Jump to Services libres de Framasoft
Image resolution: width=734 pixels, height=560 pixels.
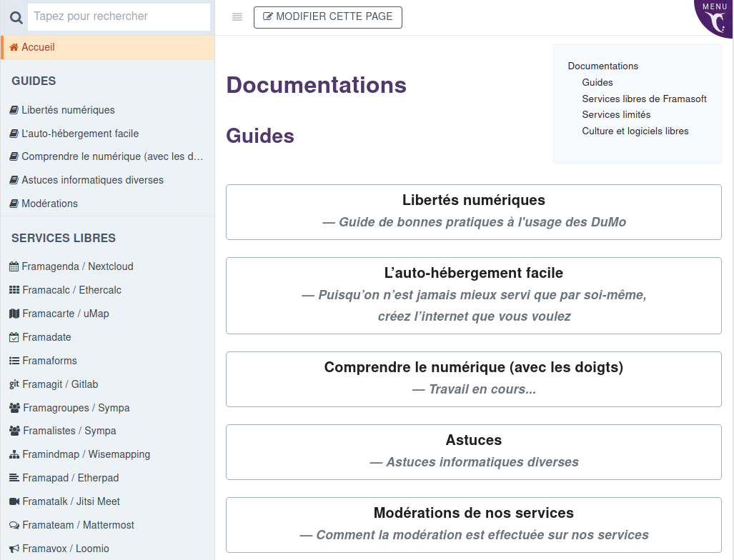pyautogui.click(x=644, y=99)
